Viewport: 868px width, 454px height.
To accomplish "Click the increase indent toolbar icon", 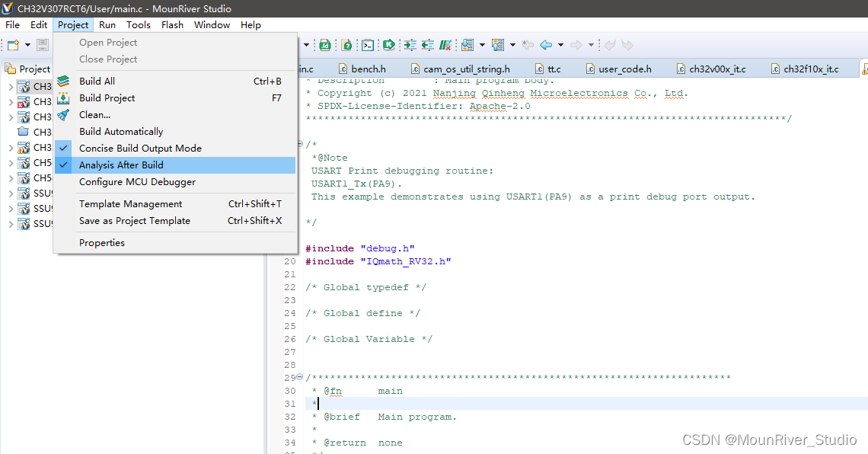I will (x=410, y=45).
